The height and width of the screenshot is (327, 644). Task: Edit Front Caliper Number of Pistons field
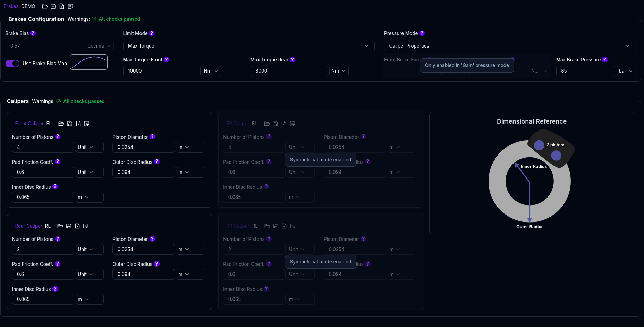coord(43,147)
